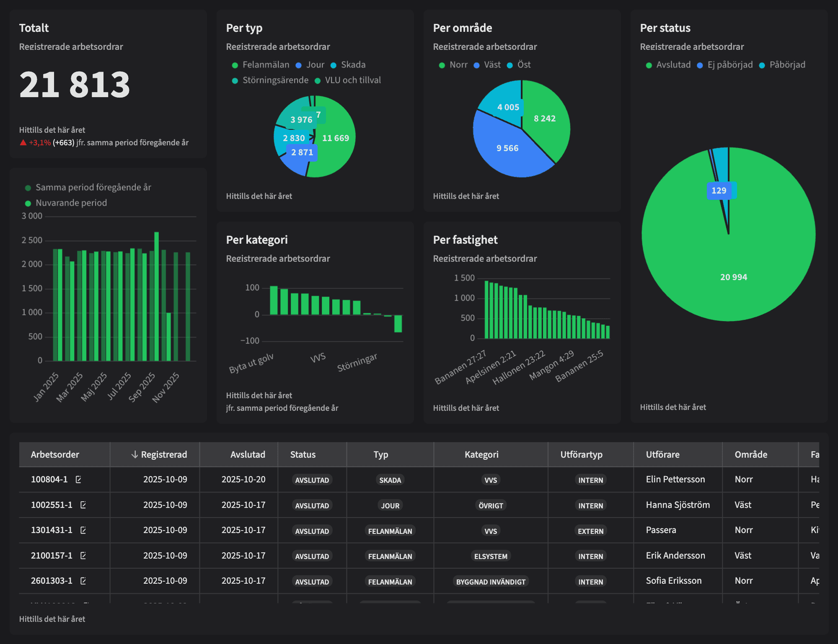Click the 9 566 Väst pie slice
The image size is (838, 644).
(x=507, y=148)
